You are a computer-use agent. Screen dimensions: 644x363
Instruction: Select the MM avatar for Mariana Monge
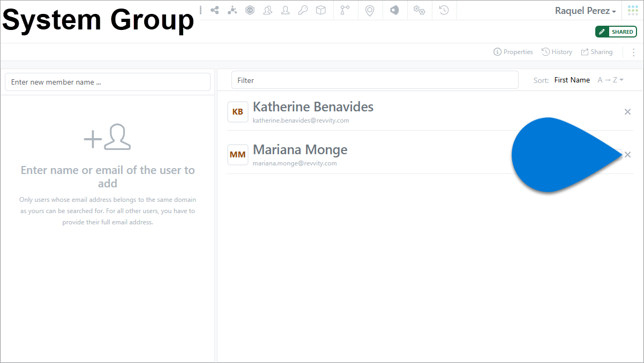pyautogui.click(x=238, y=155)
